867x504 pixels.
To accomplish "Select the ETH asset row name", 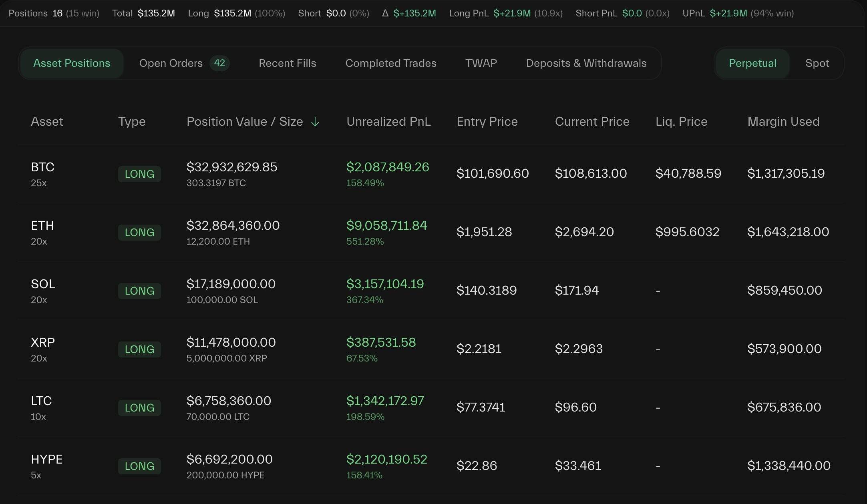I will pyautogui.click(x=42, y=225).
